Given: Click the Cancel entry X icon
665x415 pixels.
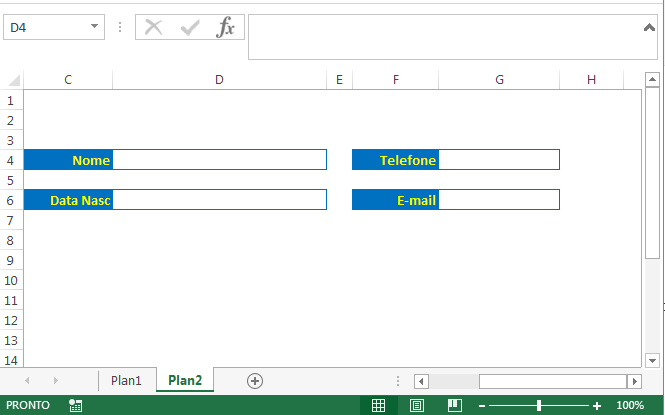Looking at the screenshot, I should click(x=154, y=28).
